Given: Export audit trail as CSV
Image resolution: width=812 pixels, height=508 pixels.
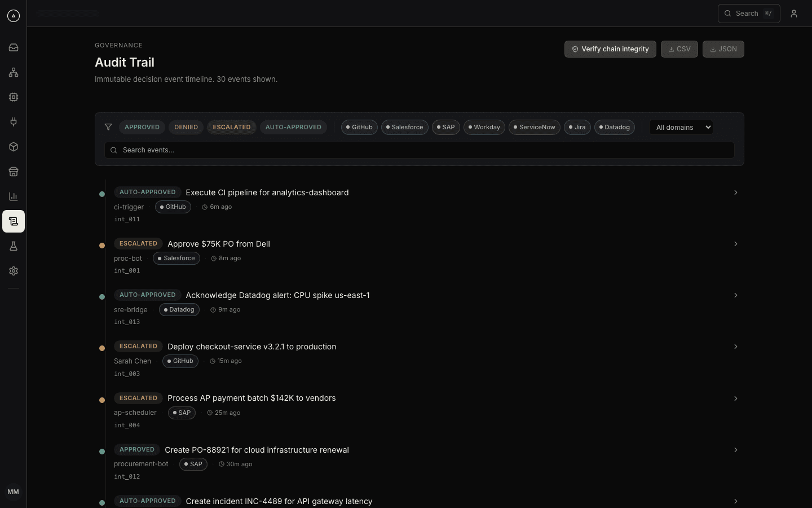Looking at the screenshot, I should click(x=679, y=49).
